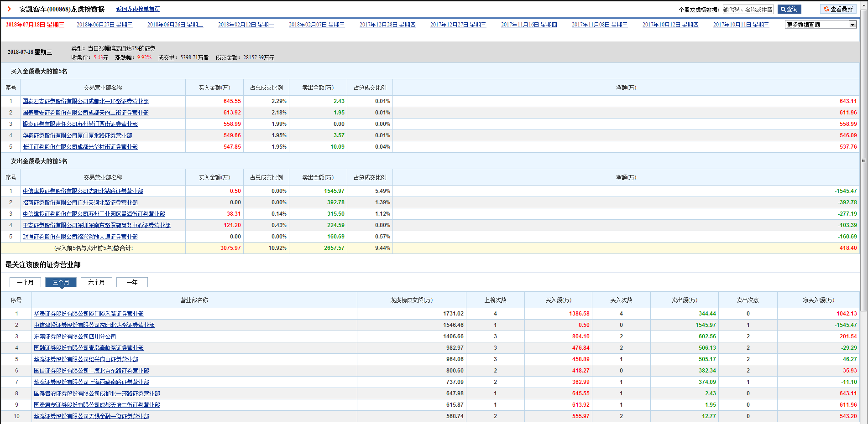Click the page vertical scrollbar
868x424 pixels.
863,160
